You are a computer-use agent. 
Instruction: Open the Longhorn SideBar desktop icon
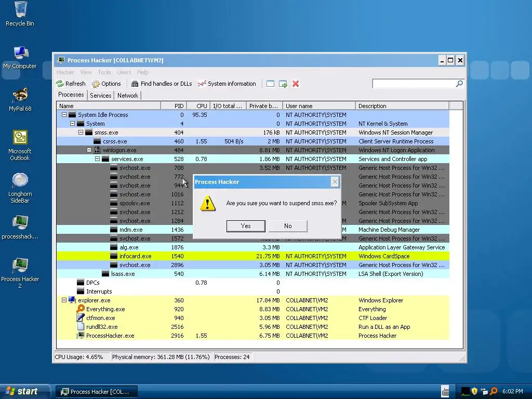20,188
